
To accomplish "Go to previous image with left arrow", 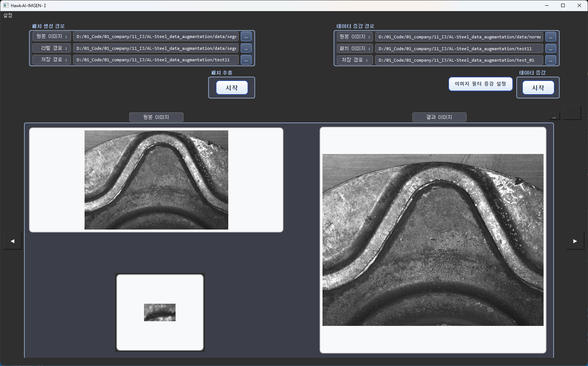I will (x=13, y=241).
